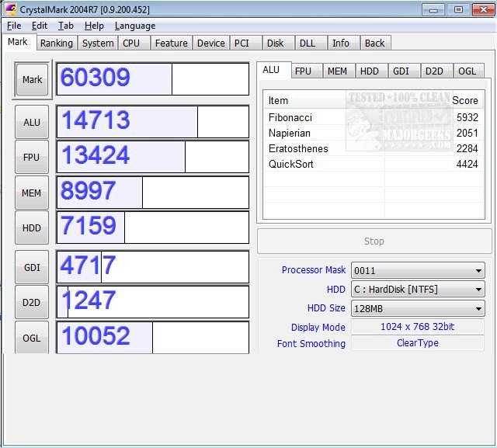The image size is (497, 448).
Task: Start the FPU benchmark test
Action: pyautogui.click(x=32, y=157)
